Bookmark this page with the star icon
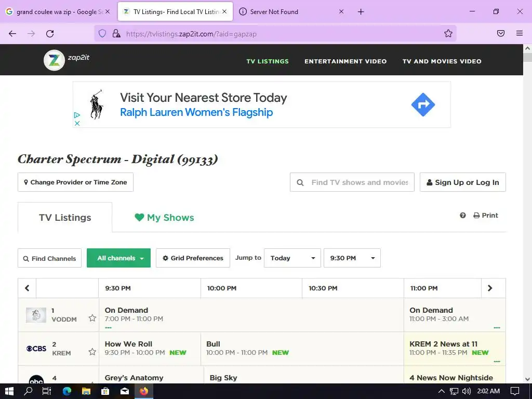This screenshot has height=399, width=532. 448,33
